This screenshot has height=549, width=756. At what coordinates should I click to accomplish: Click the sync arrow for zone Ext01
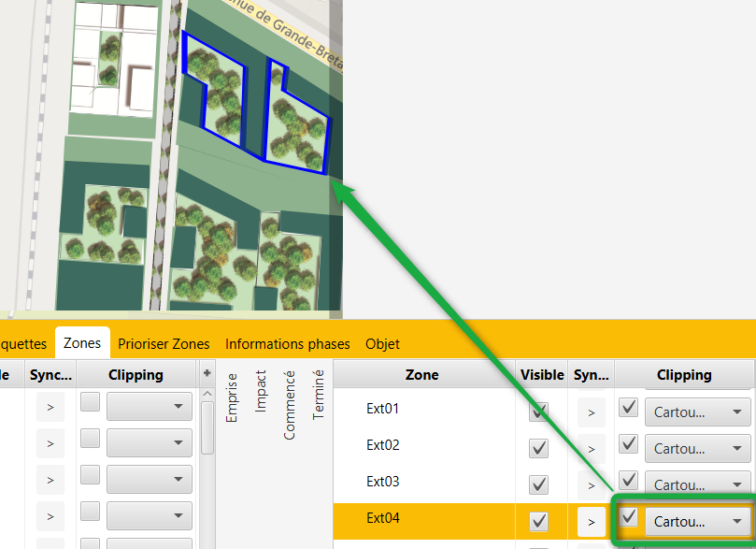pos(591,412)
